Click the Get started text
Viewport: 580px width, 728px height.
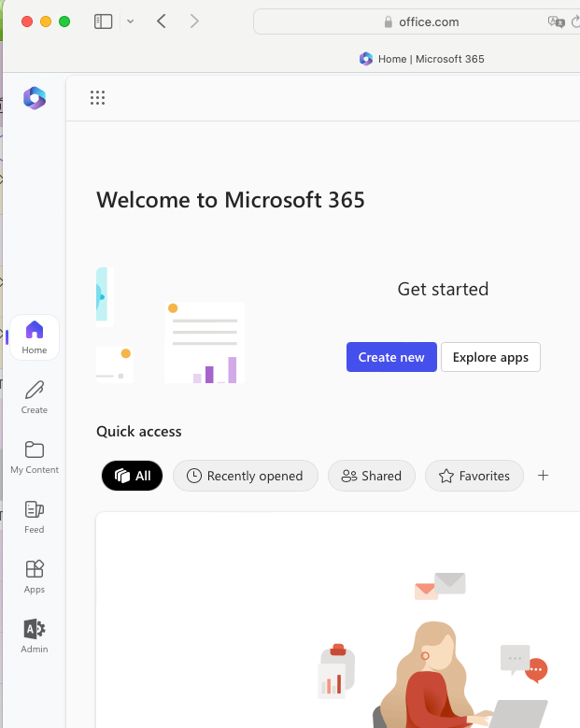pos(443,290)
